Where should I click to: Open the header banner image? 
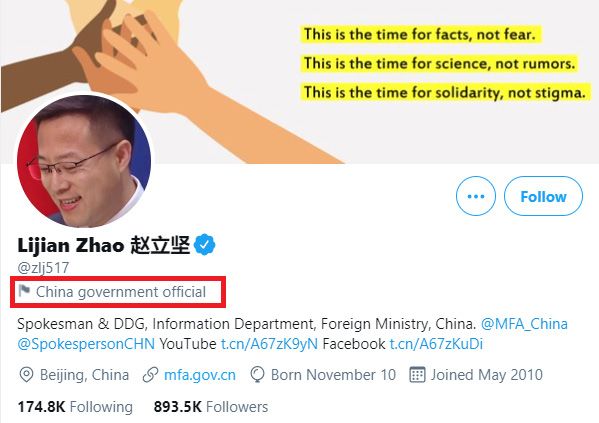coord(300,82)
